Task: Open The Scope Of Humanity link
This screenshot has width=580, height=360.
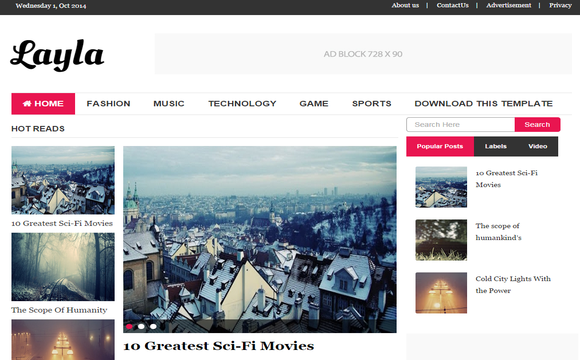Action: point(59,310)
